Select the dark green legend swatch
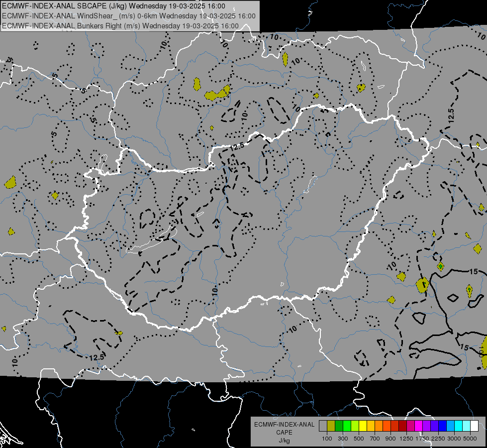This screenshot has height=448, width=487. 339,426
